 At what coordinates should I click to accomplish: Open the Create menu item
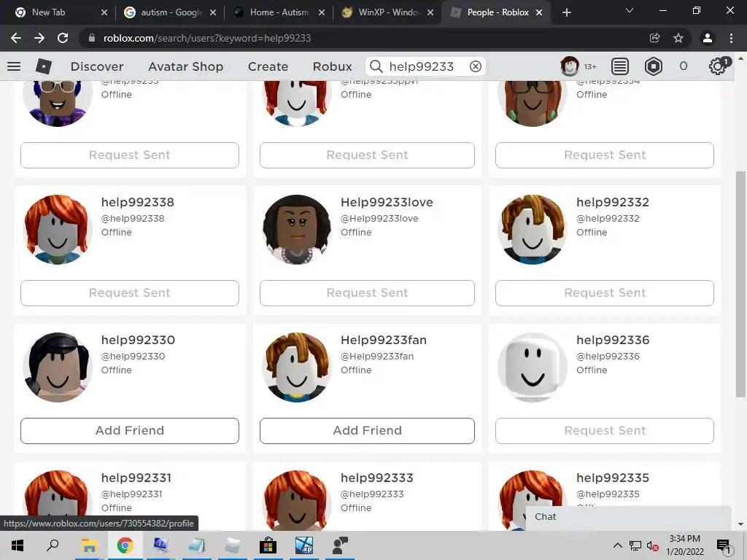coord(268,66)
